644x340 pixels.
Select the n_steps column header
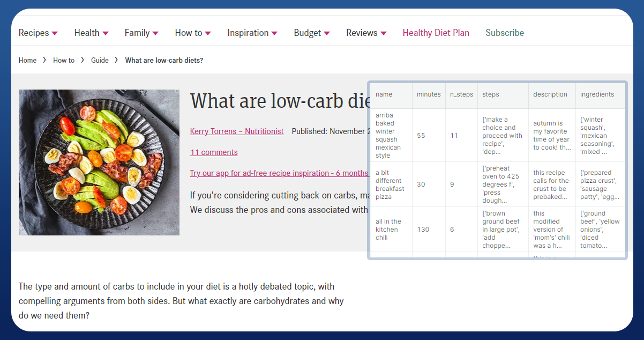(x=461, y=94)
